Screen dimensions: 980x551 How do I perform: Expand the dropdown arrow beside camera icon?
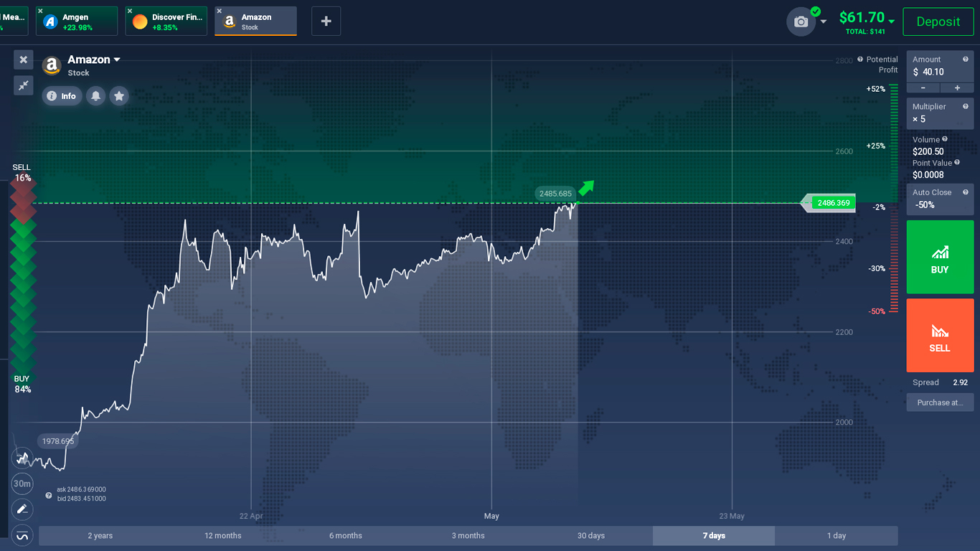pos(823,22)
